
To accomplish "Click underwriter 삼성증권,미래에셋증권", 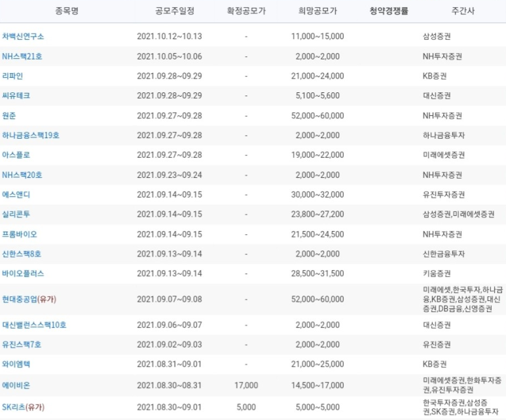I will (x=459, y=214).
